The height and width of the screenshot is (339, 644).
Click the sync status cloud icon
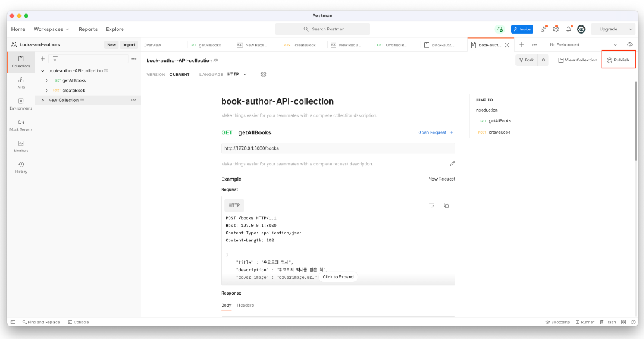coord(500,29)
